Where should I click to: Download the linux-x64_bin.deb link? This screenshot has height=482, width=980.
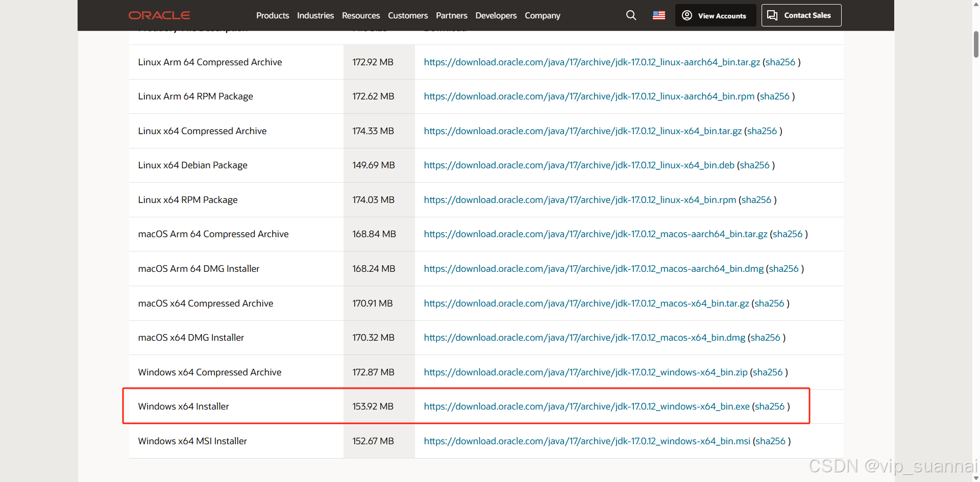(579, 165)
